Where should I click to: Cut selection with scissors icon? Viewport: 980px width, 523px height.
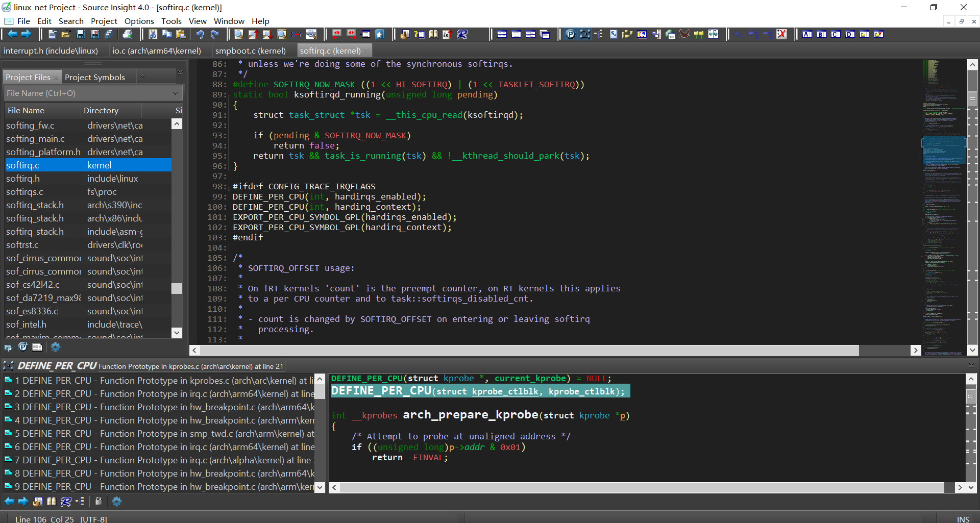pyautogui.click(x=153, y=34)
